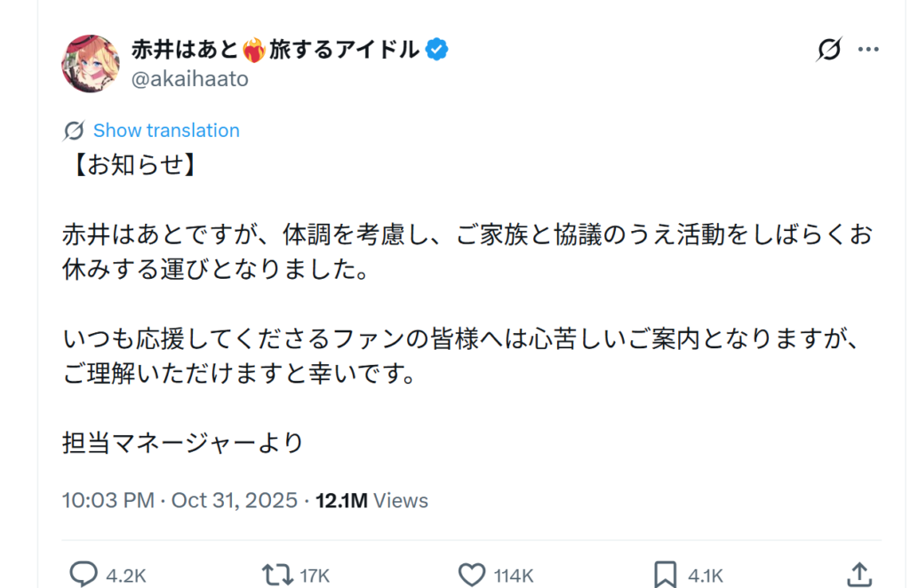Screen dimensions: 910x588
Task: Click the icon left of Show translation
Action: coord(74,131)
